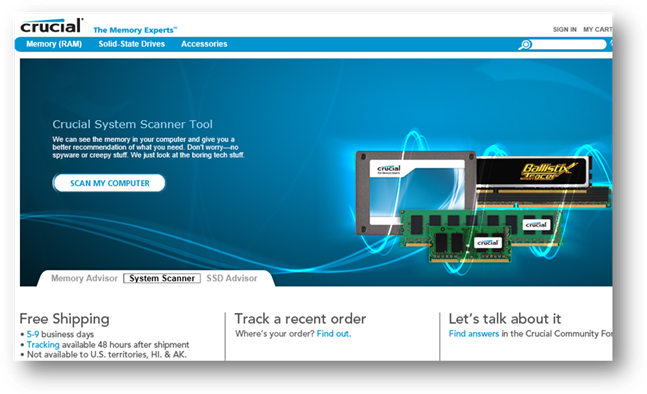Switch to the SSD Advisor tab
The width and height of the screenshot is (647, 394).
coord(232,278)
